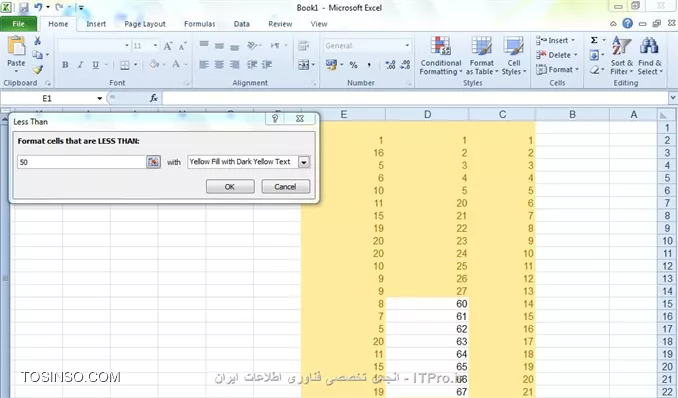
Task: Click the Excel Help question mark icon
Action: 627,23
